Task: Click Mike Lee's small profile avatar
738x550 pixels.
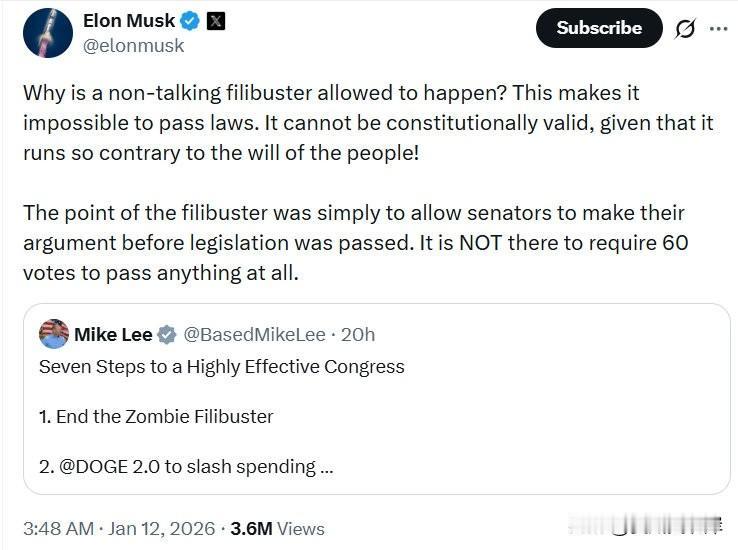Action: (54, 334)
